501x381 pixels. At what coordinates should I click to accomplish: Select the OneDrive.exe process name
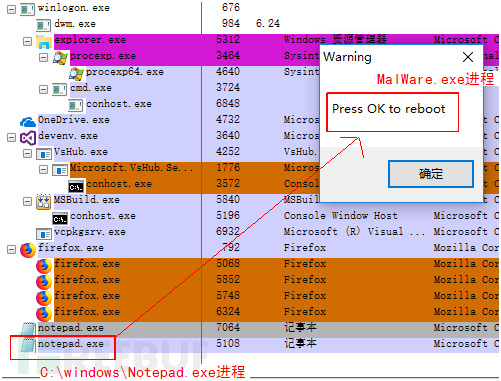74,120
